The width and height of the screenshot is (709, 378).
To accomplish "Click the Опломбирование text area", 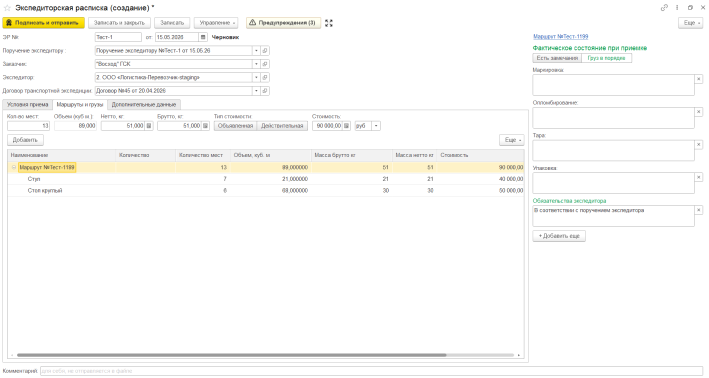I will coord(613,118).
